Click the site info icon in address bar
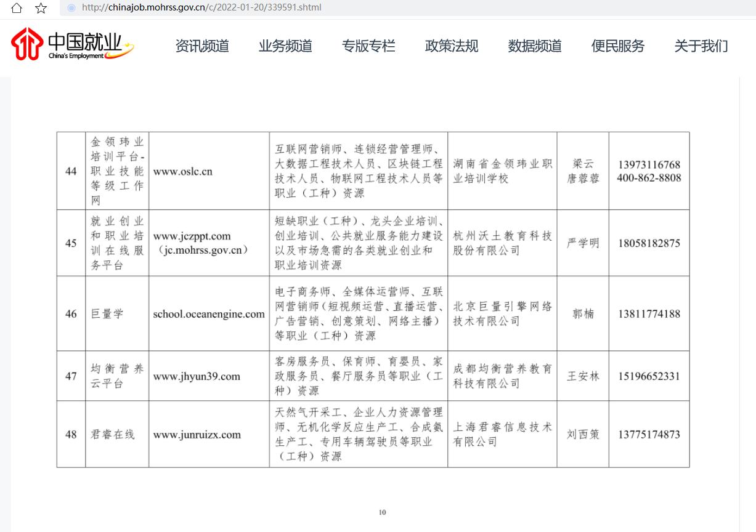Screen dimensions: 756x532 71,7
